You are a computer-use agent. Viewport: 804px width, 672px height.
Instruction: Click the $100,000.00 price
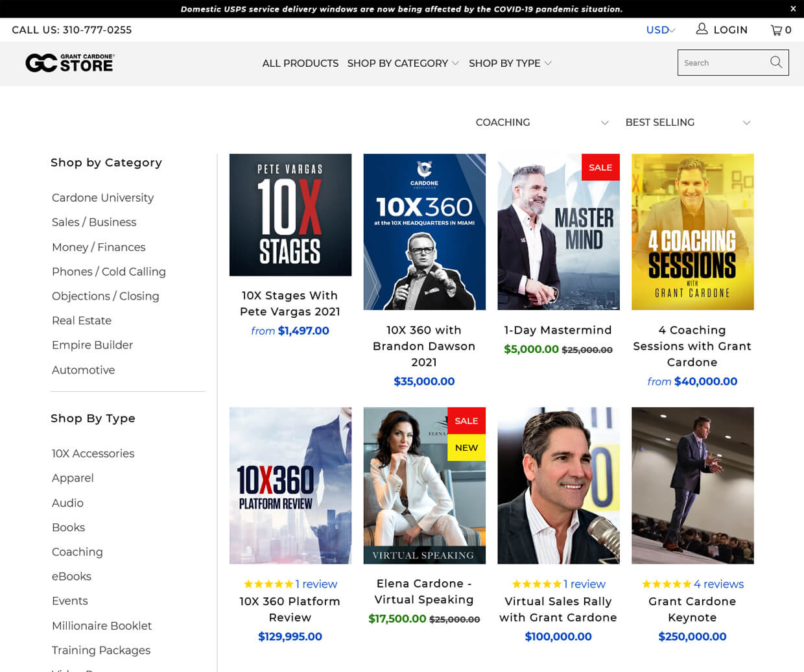point(558,636)
